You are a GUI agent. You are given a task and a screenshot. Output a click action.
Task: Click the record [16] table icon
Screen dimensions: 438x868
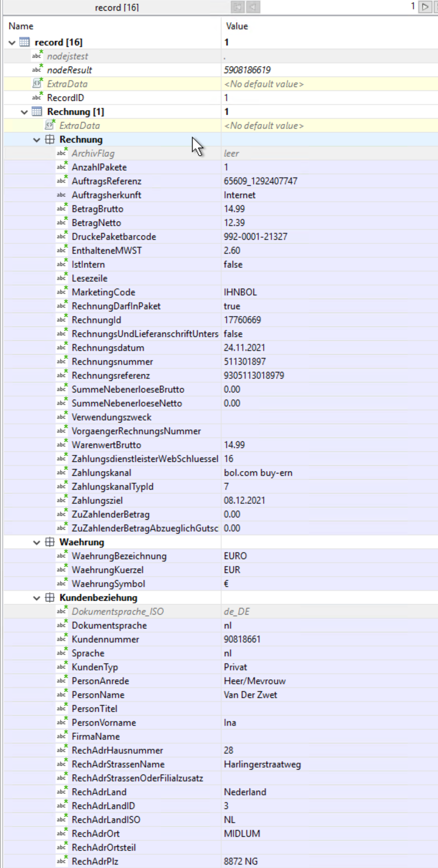tap(25, 42)
